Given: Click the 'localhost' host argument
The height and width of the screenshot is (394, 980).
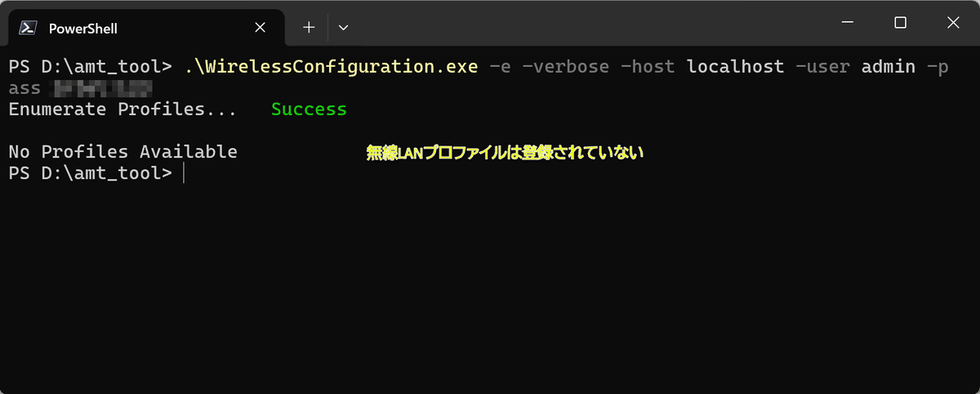Looking at the screenshot, I should click(x=735, y=67).
